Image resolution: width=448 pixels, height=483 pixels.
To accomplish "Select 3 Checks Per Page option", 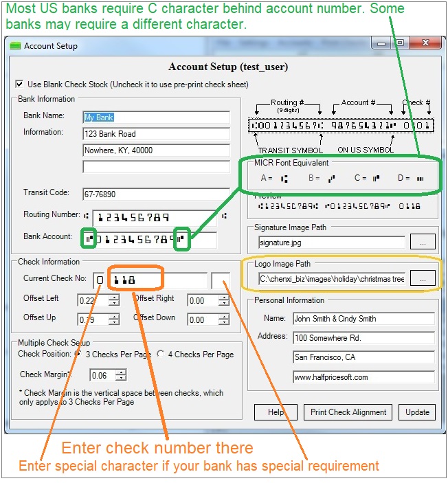I will point(78,355).
